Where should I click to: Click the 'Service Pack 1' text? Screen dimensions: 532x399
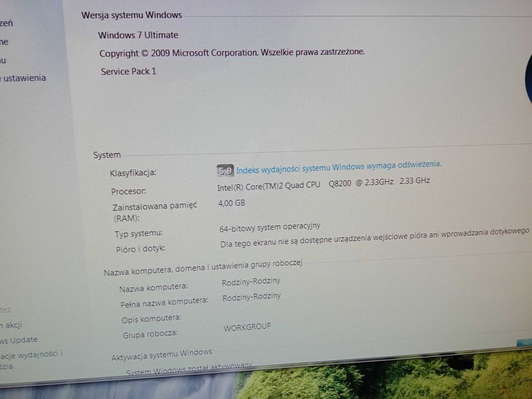point(129,72)
